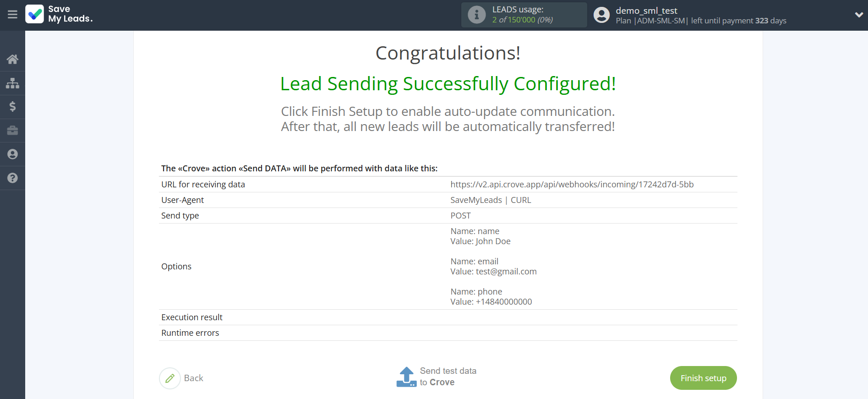Image resolution: width=868 pixels, height=399 pixels.
Task: Open the Help question mark icon
Action: 12,178
